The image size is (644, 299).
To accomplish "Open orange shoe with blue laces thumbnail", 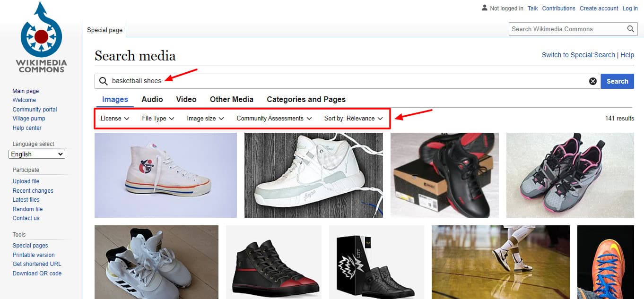I will click(x=606, y=262).
